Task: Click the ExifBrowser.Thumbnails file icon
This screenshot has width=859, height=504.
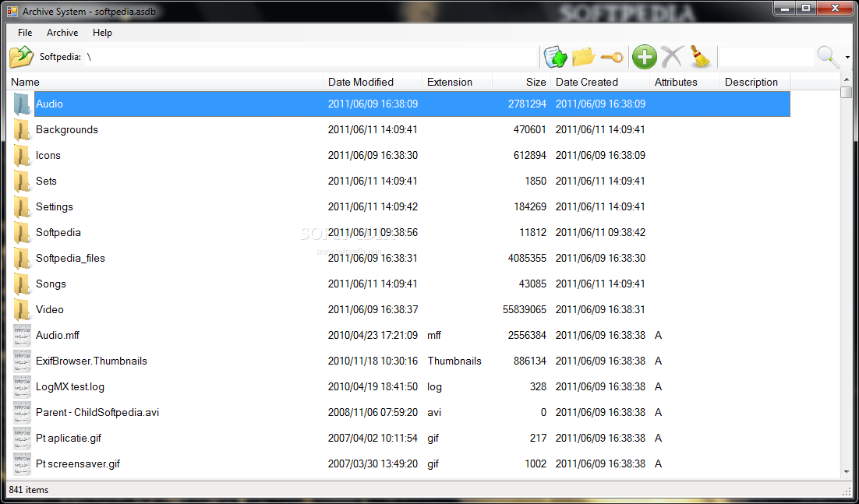Action: click(22, 361)
